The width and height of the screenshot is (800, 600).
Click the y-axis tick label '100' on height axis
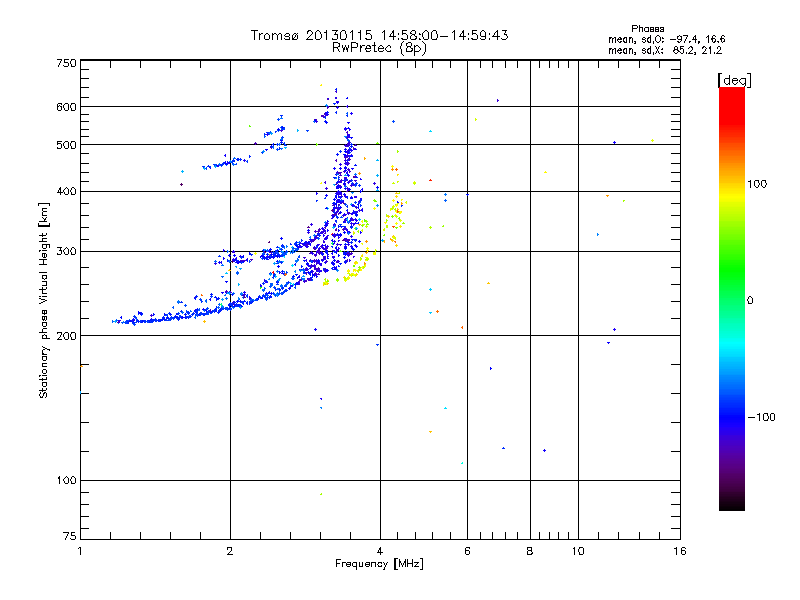pyautogui.click(x=66, y=481)
